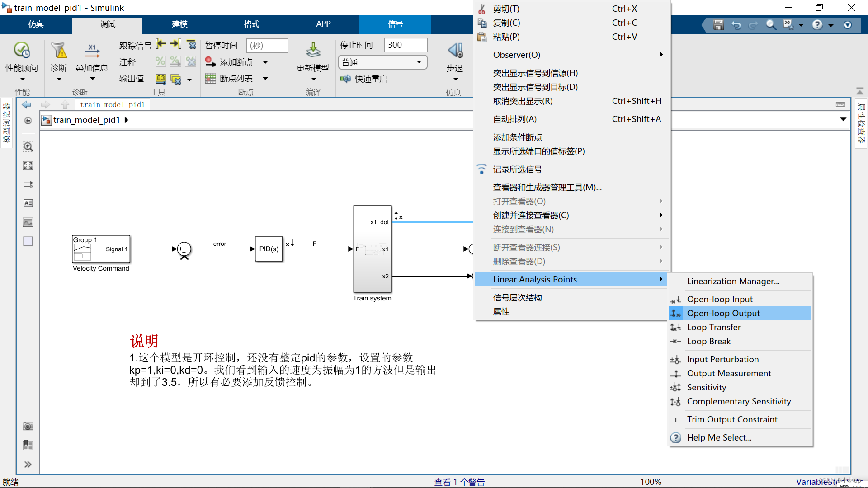Click the Screenshot camera icon
The image size is (868, 488).
(x=28, y=426)
